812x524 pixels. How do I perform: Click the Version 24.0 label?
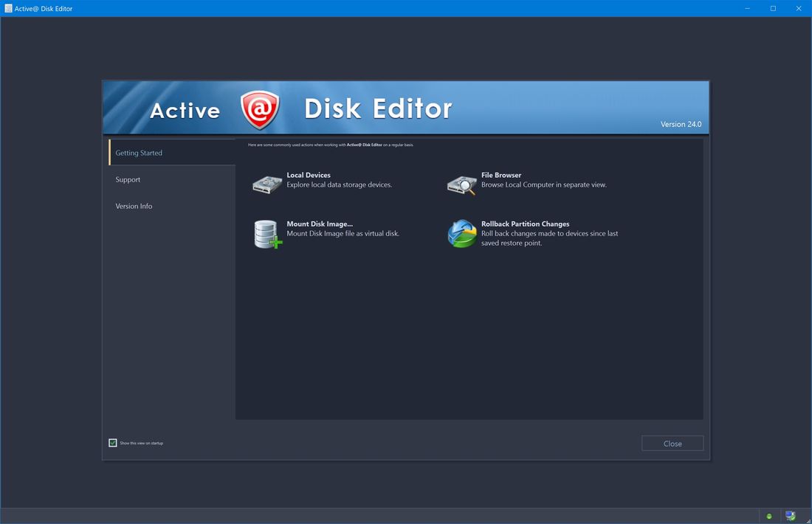click(x=680, y=124)
